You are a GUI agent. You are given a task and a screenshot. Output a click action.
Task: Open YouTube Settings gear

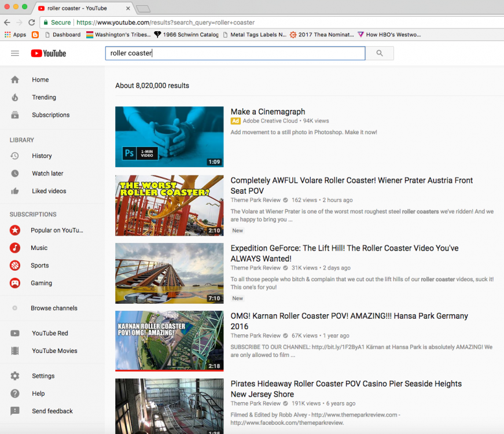tap(16, 376)
